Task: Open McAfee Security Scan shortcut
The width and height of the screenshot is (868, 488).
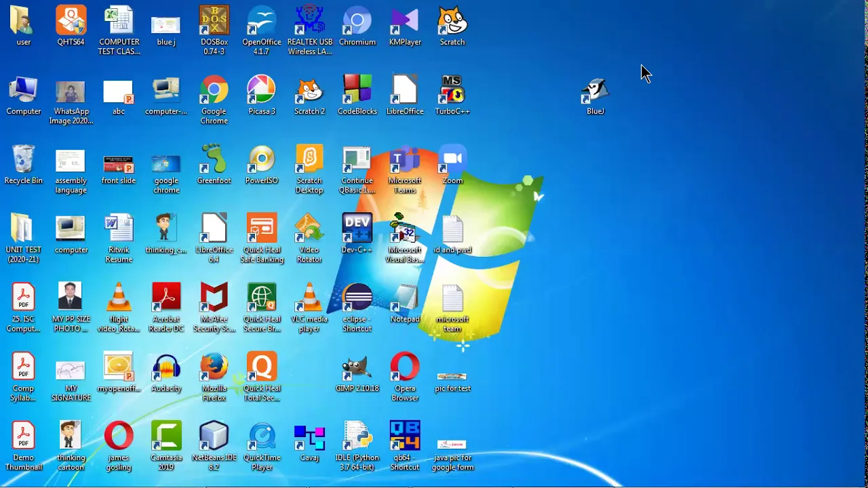Action: coord(214,308)
